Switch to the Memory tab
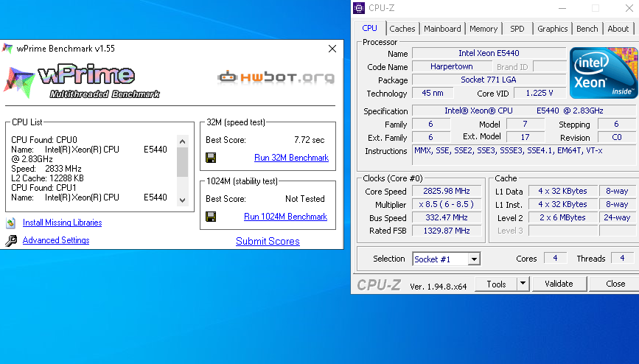The height and width of the screenshot is (364, 639). coord(483,29)
